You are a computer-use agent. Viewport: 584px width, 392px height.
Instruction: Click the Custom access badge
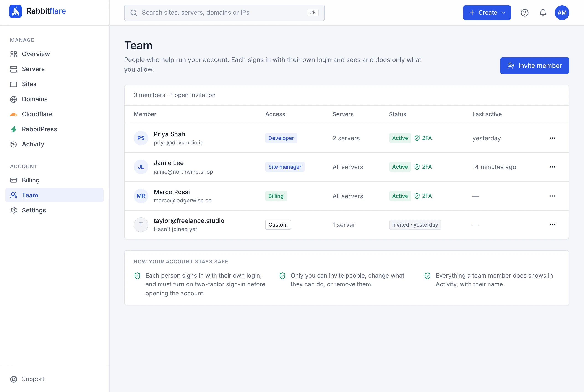tap(278, 225)
